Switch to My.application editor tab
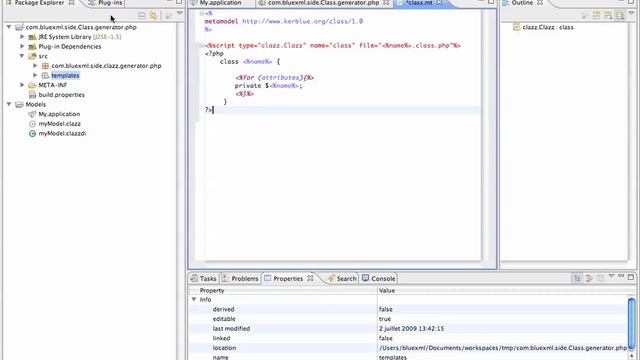 (220, 3)
